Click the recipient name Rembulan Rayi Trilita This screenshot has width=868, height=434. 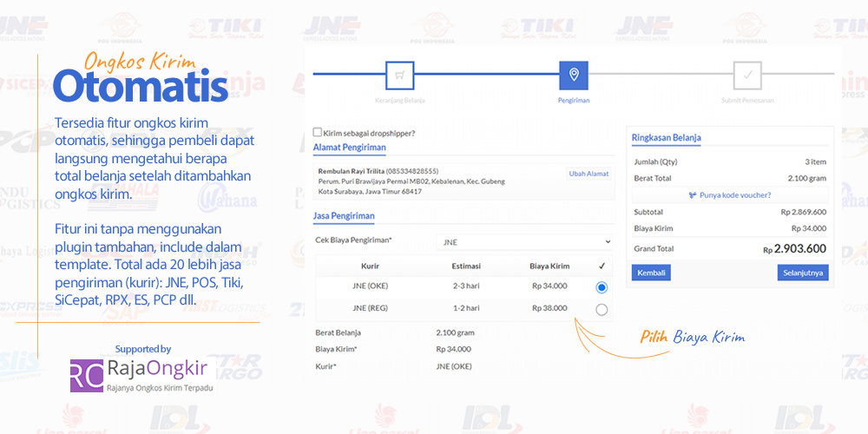[351, 171]
